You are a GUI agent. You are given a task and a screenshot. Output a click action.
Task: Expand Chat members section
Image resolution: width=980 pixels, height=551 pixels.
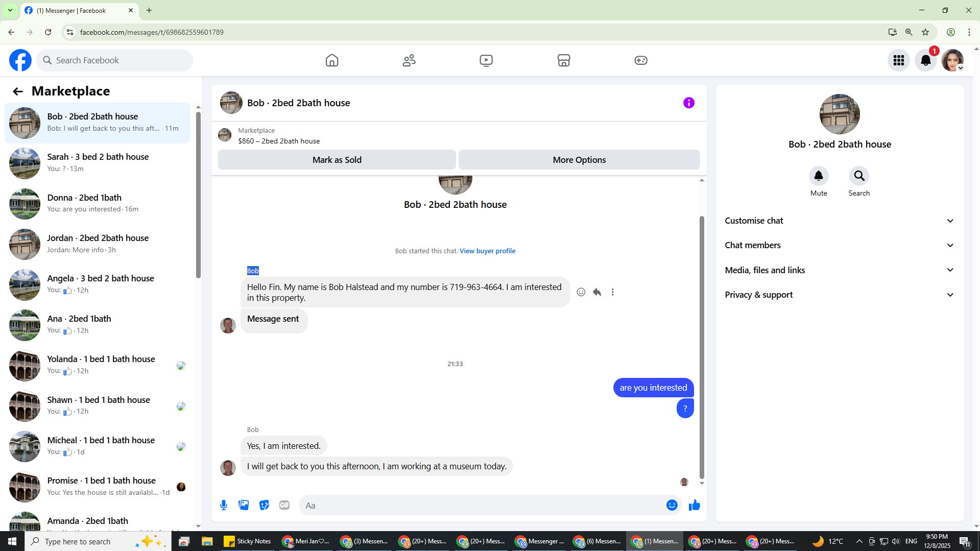point(840,246)
